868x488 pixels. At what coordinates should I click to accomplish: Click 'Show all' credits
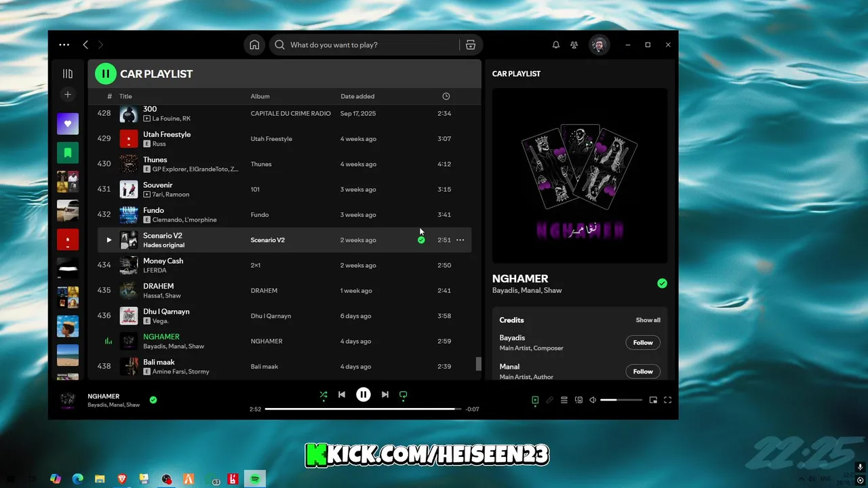[x=648, y=320]
